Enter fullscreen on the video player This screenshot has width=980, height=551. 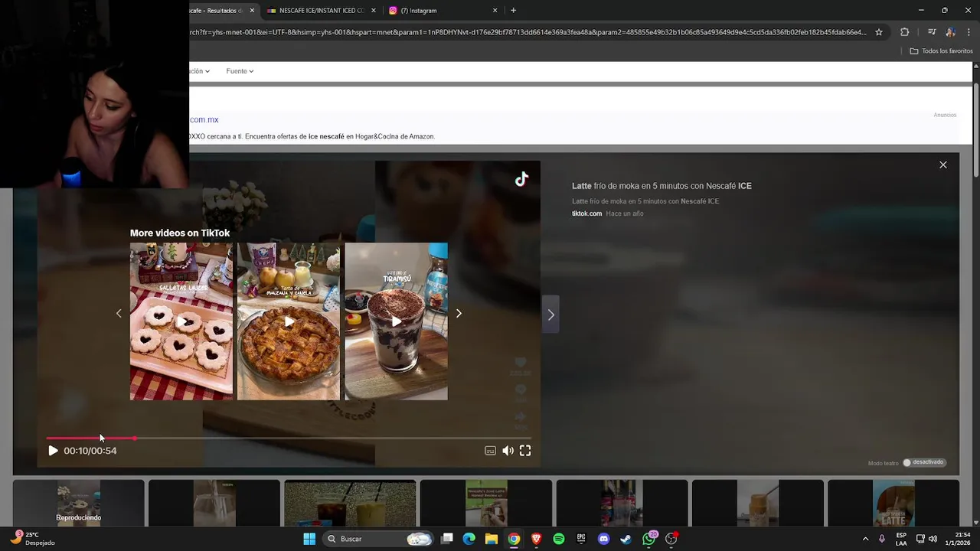click(x=525, y=451)
